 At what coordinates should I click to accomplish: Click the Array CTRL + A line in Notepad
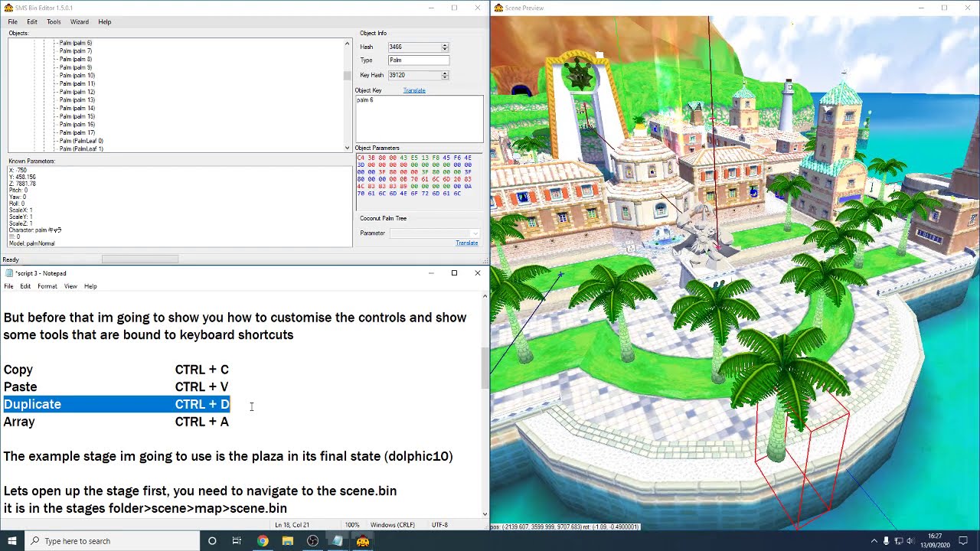click(x=116, y=422)
